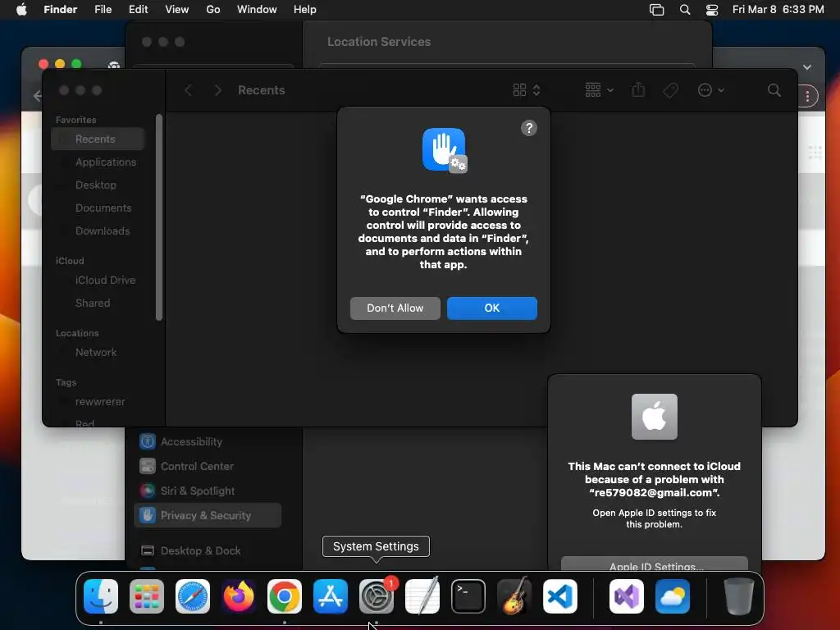Open Google Chrome from the Dock
The height and width of the screenshot is (630, 840).
[x=285, y=596]
